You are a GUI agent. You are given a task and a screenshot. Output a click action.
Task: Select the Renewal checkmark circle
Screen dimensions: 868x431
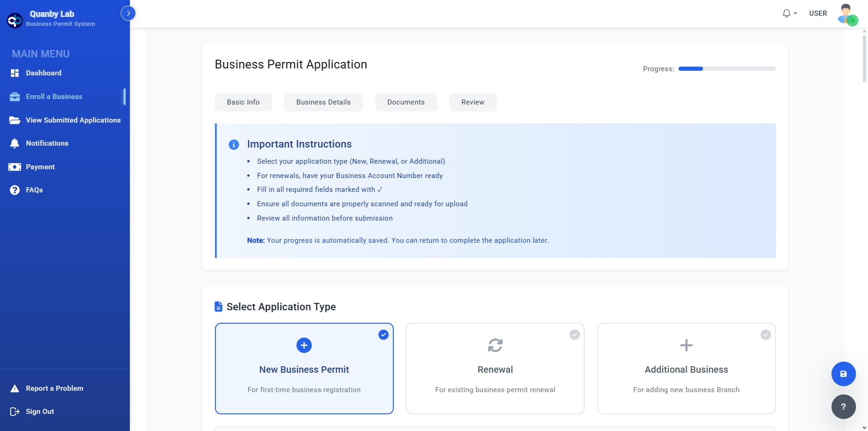(575, 334)
